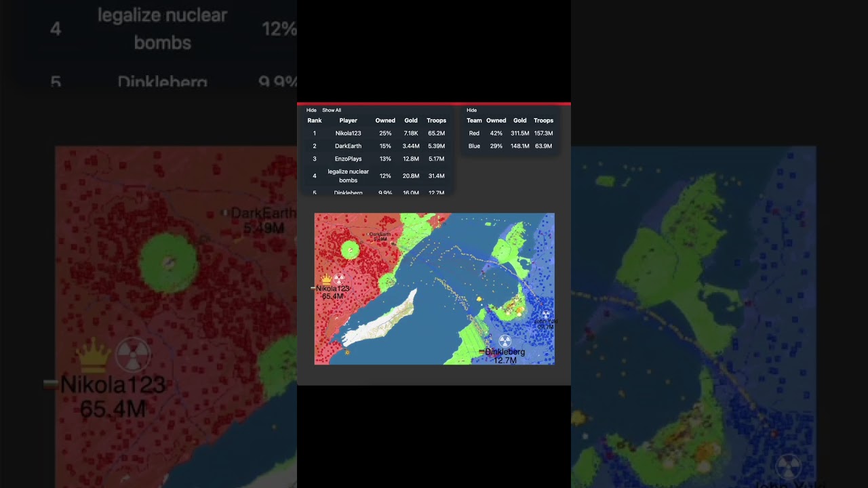Select the Red team row label
The image size is (868, 488).
click(x=474, y=134)
